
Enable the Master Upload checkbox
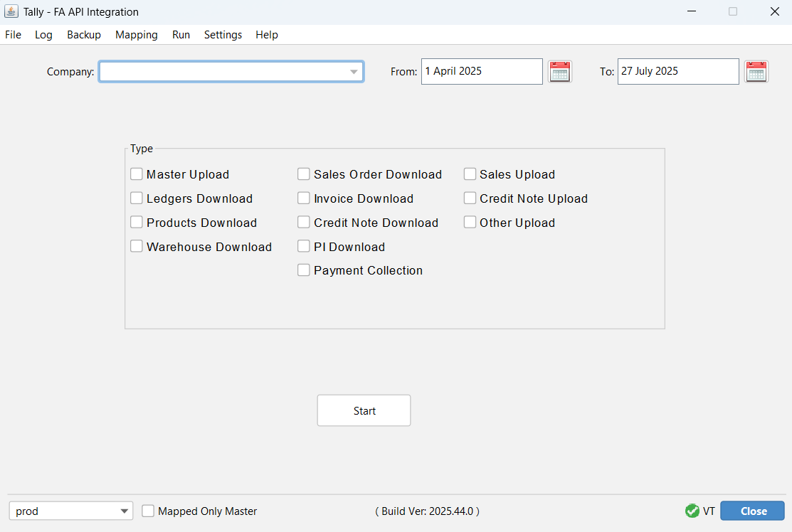(137, 174)
